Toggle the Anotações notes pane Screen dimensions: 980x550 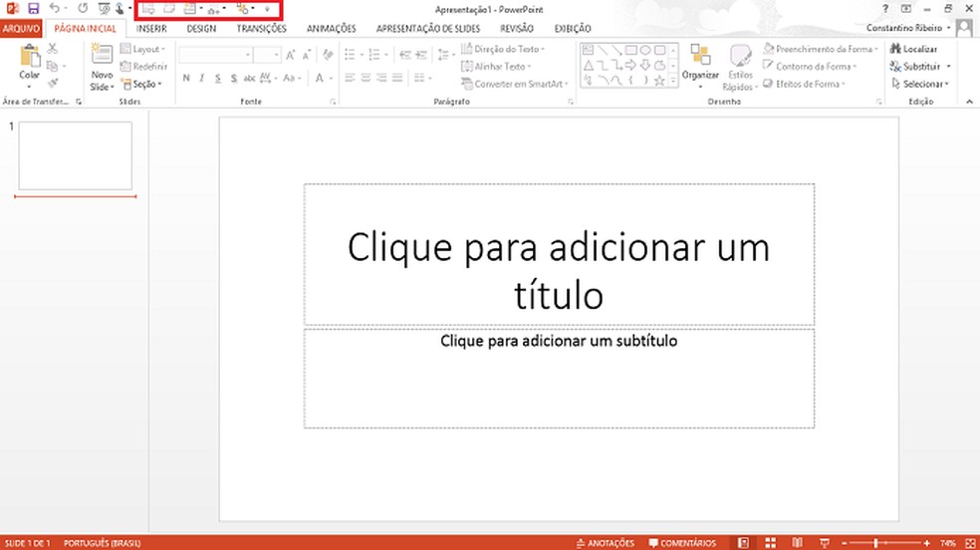pos(605,543)
